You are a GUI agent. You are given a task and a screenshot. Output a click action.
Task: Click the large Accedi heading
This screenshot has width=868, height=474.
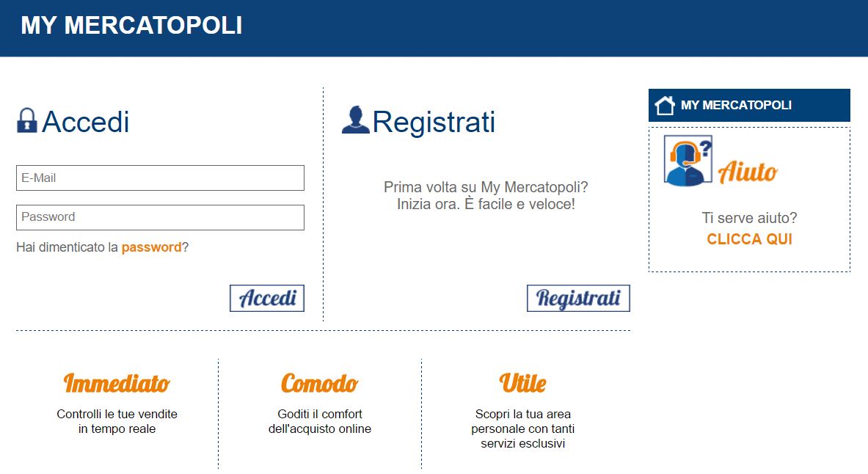85,121
